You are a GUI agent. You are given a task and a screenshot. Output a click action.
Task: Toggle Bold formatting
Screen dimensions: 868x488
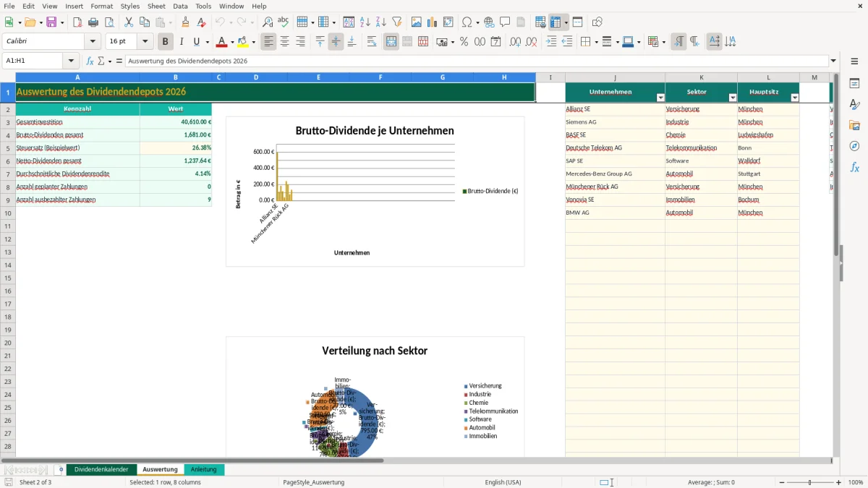point(166,42)
